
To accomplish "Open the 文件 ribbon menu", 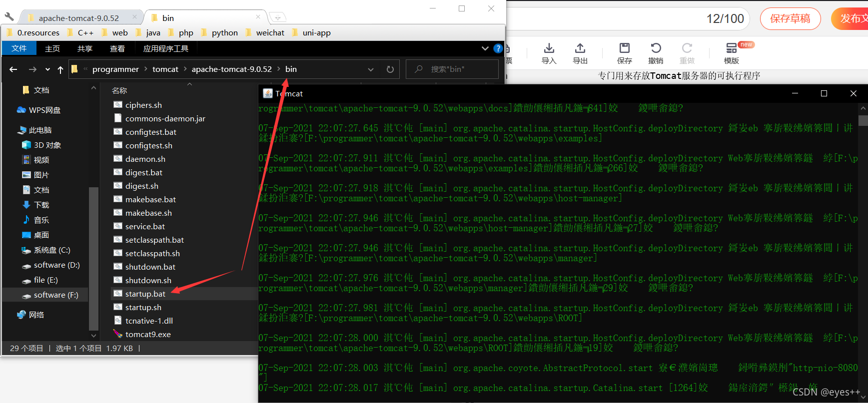I will pos(19,48).
